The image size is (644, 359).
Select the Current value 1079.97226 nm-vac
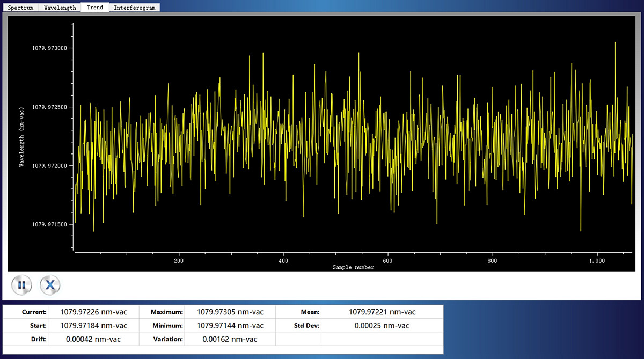94,312
